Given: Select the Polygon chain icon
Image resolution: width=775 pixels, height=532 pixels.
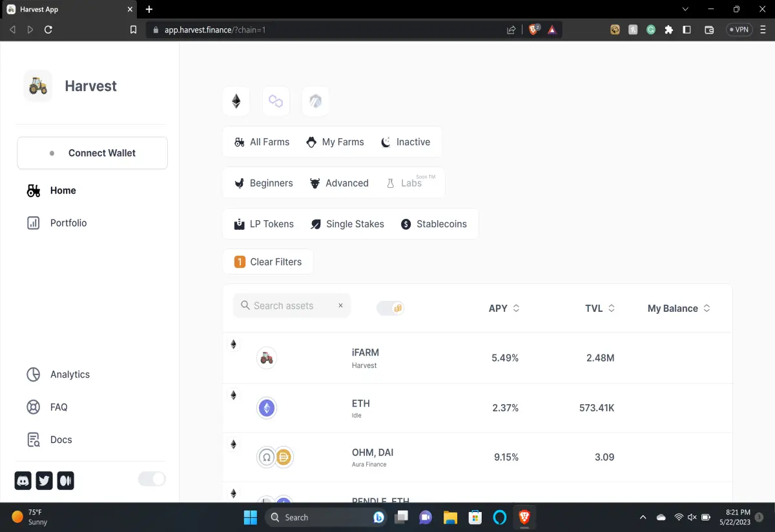Looking at the screenshot, I should coord(276,101).
